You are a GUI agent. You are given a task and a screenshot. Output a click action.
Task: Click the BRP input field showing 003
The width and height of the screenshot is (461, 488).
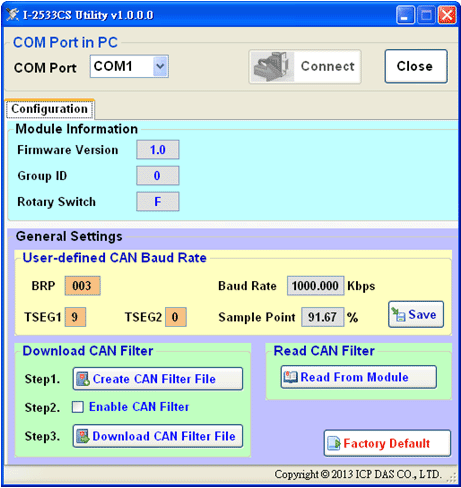[83, 286]
